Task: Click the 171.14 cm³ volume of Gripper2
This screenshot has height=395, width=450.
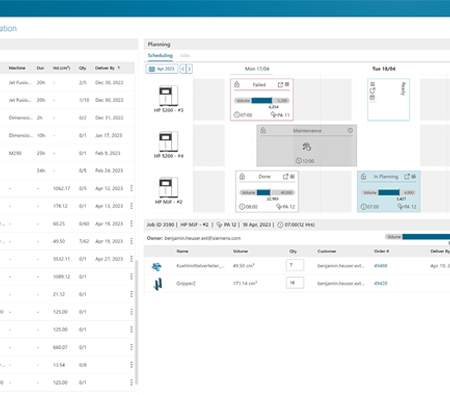Action: (244, 283)
